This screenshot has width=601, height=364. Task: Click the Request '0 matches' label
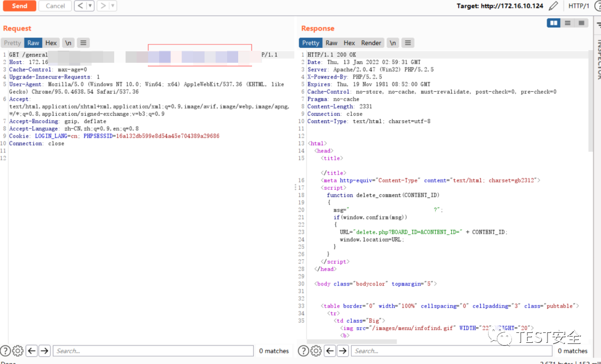(x=274, y=351)
